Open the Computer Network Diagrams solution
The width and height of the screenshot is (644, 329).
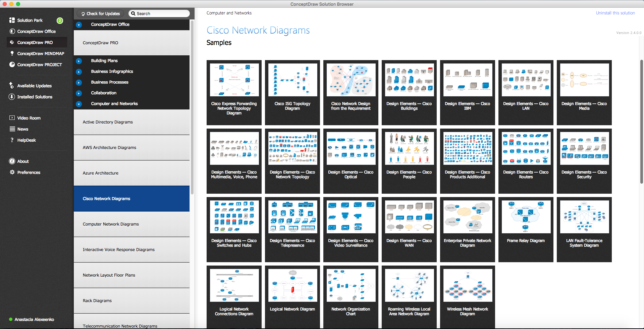coord(131,224)
